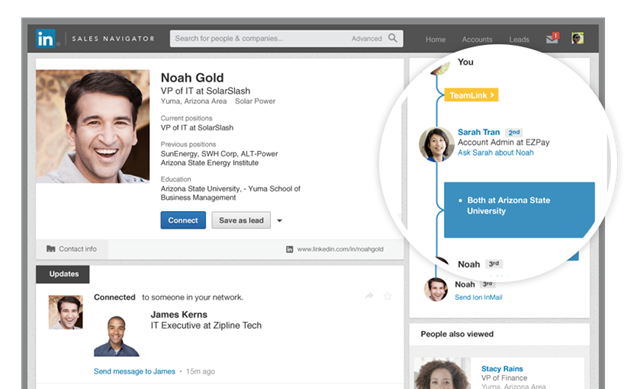Click James Kerns' photo in update
624x389 pixels.
point(116,336)
